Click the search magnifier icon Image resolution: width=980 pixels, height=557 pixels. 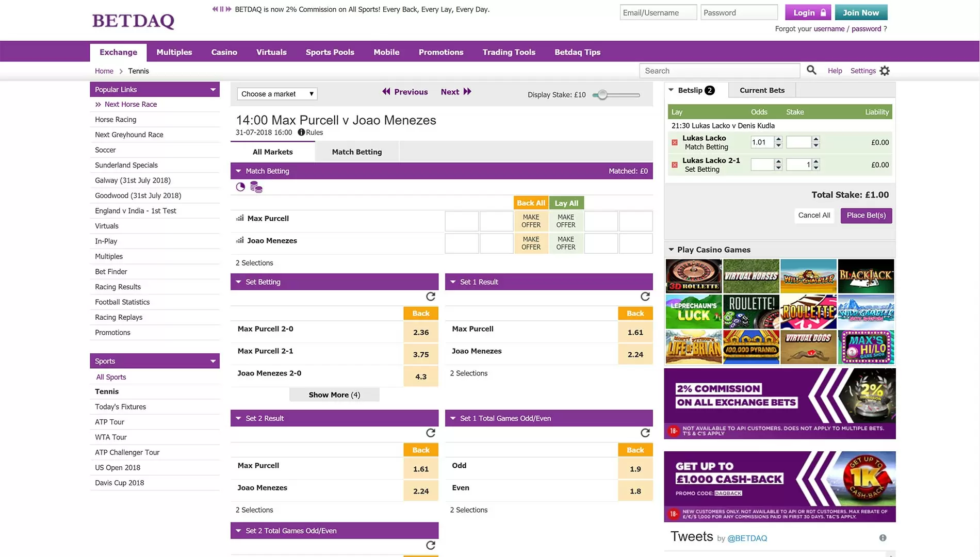pyautogui.click(x=811, y=70)
